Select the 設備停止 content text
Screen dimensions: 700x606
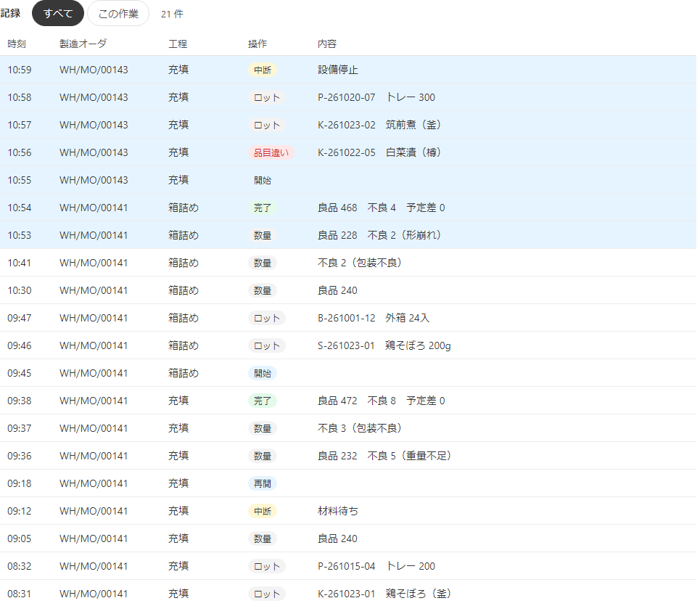pyautogui.click(x=338, y=70)
